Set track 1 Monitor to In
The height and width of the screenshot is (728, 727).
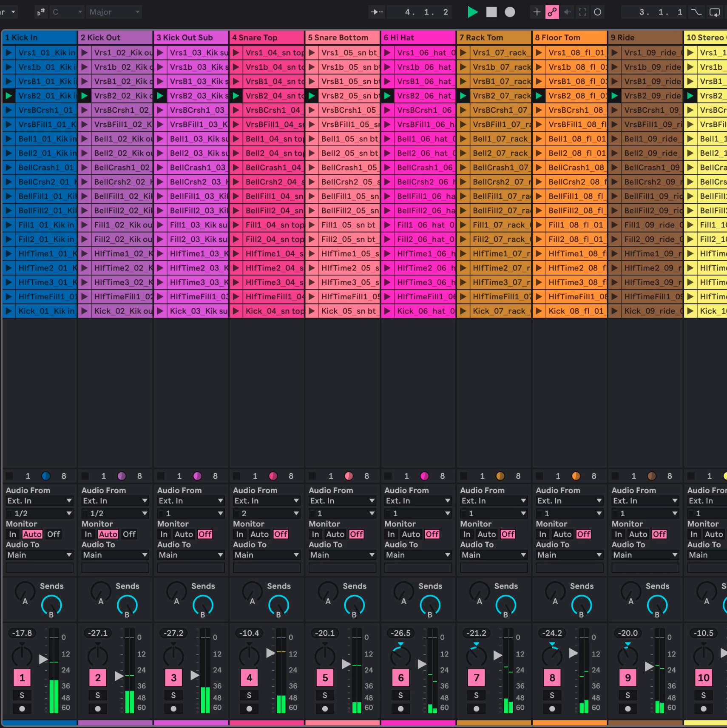[12, 535]
